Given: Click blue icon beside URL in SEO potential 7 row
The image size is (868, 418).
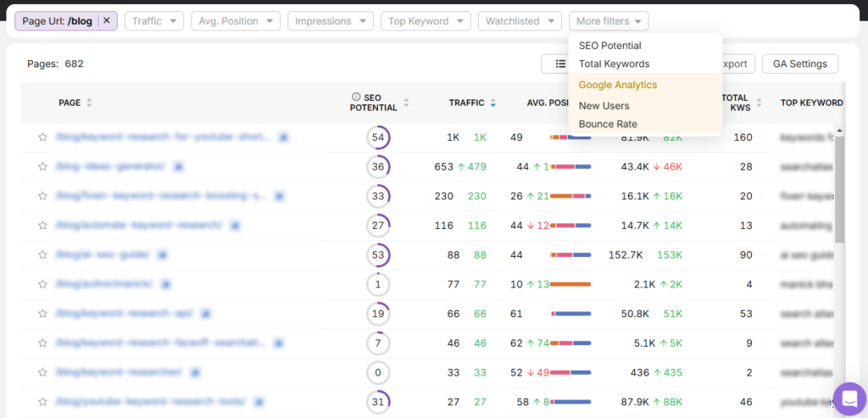Looking at the screenshot, I should pyautogui.click(x=278, y=343).
